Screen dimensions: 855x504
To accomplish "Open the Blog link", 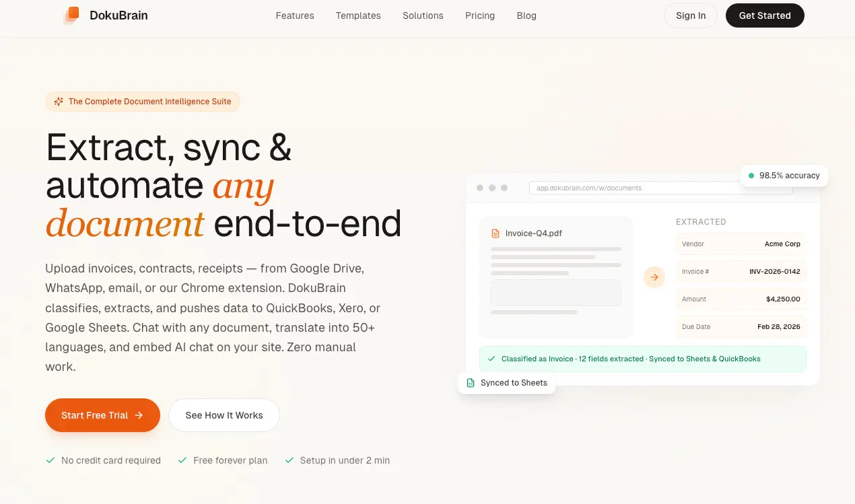I will pos(526,15).
